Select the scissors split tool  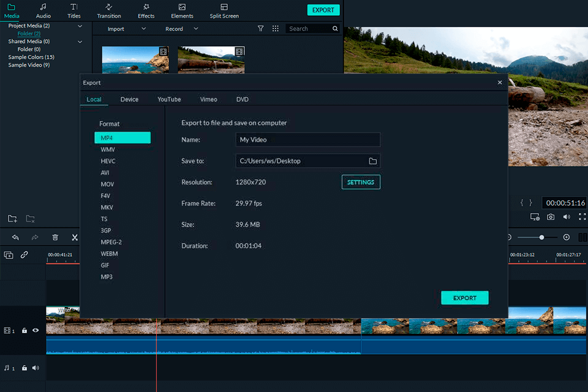[75, 237]
